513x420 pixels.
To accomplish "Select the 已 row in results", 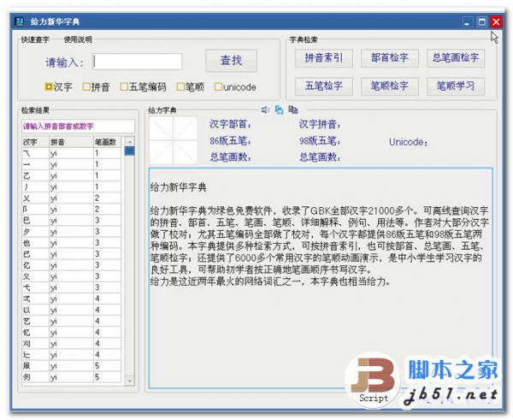I will (71, 254).
